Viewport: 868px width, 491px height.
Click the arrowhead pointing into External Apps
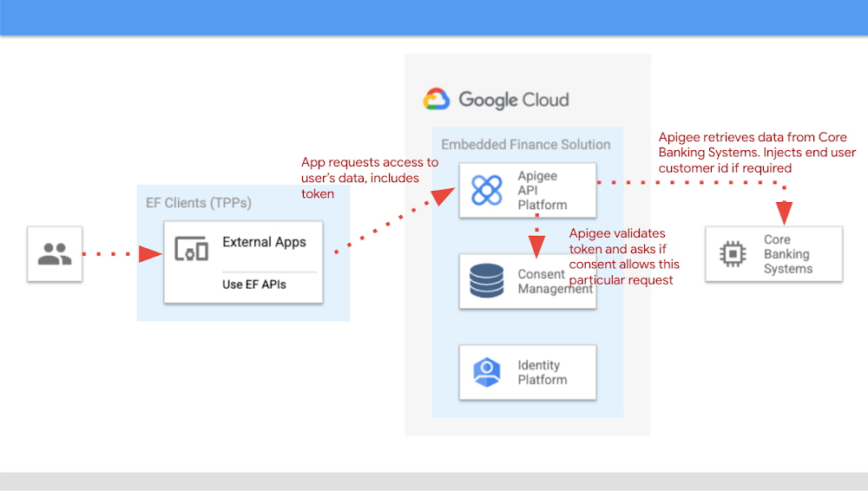click(x=151, y=254)
